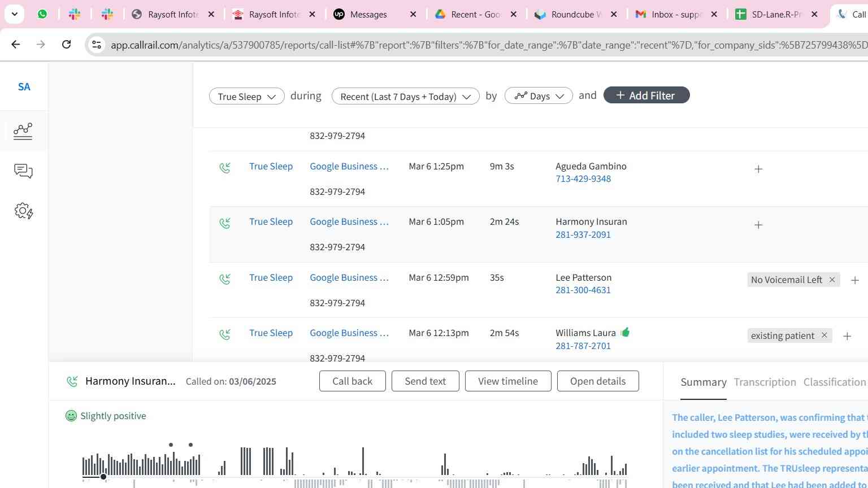Image resolution: width=868 pixels, height=488 pixels.
Task: Open the True Sleep company dropdown
Action: [x=246, y=96]
